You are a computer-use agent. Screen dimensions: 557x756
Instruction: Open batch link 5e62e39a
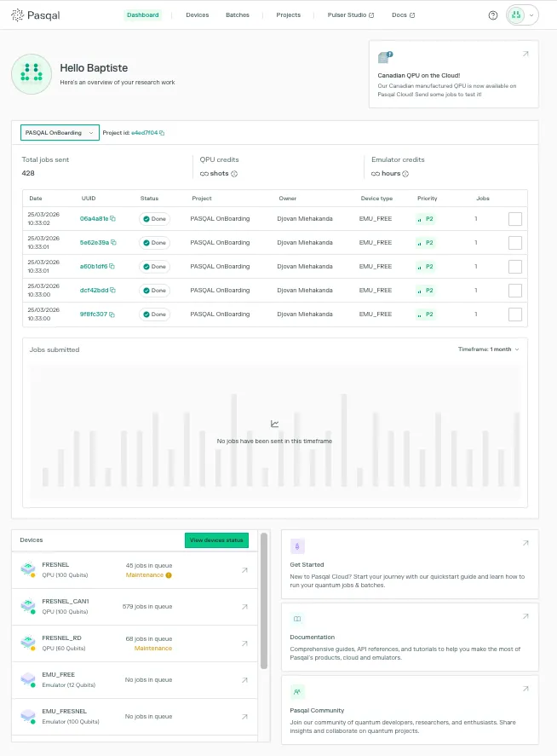coord(95,243)
